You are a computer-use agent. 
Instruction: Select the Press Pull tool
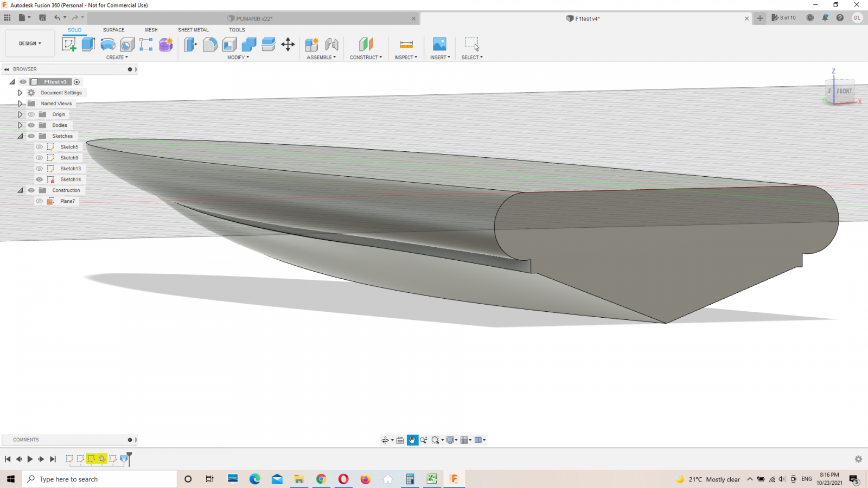point(190,44)
